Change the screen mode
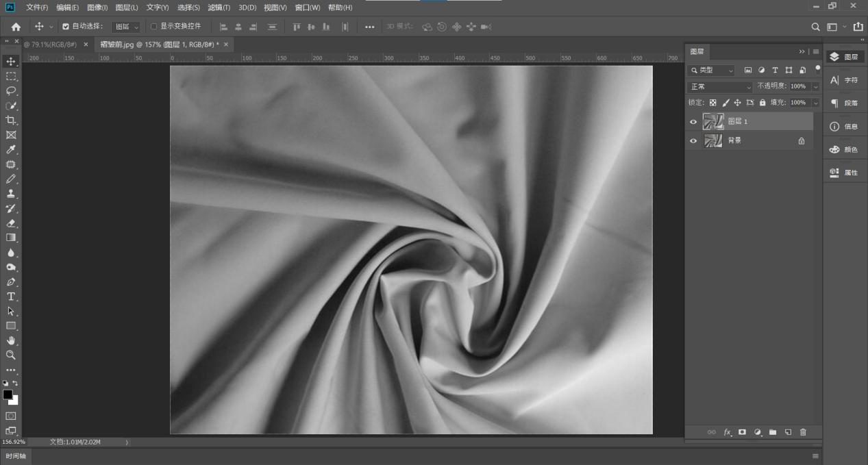Viewport: 868px width, 465px height. pyautogui.click(x=11, y=431)
